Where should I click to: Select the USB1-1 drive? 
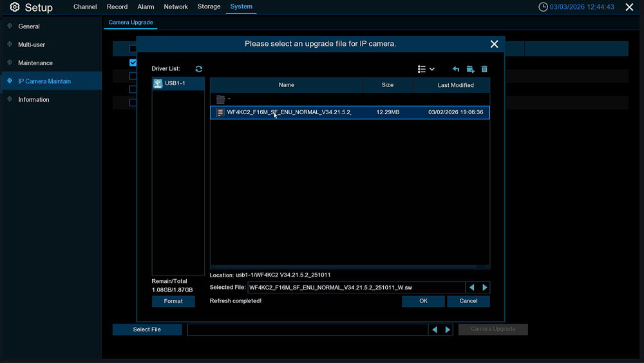pos(178,84)
